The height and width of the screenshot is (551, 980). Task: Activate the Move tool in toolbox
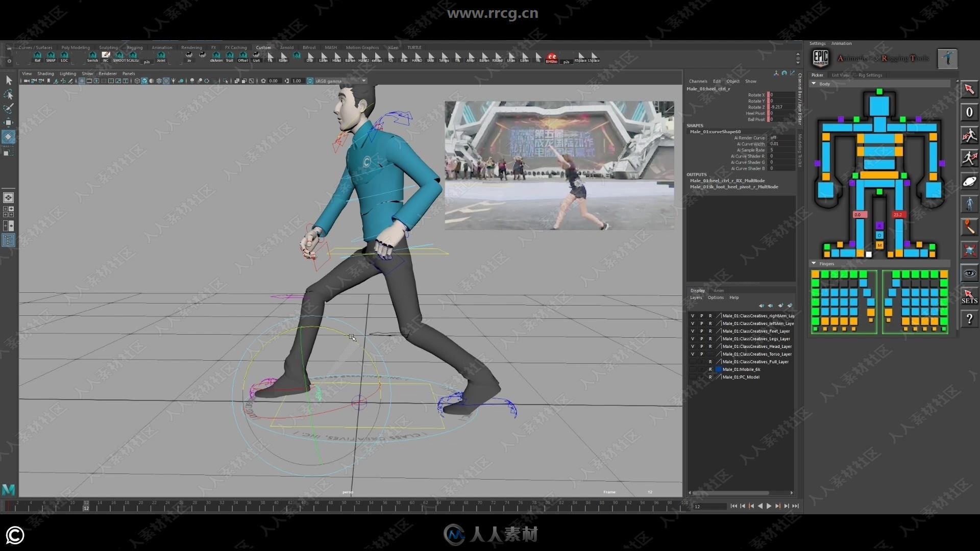(9, 122)
